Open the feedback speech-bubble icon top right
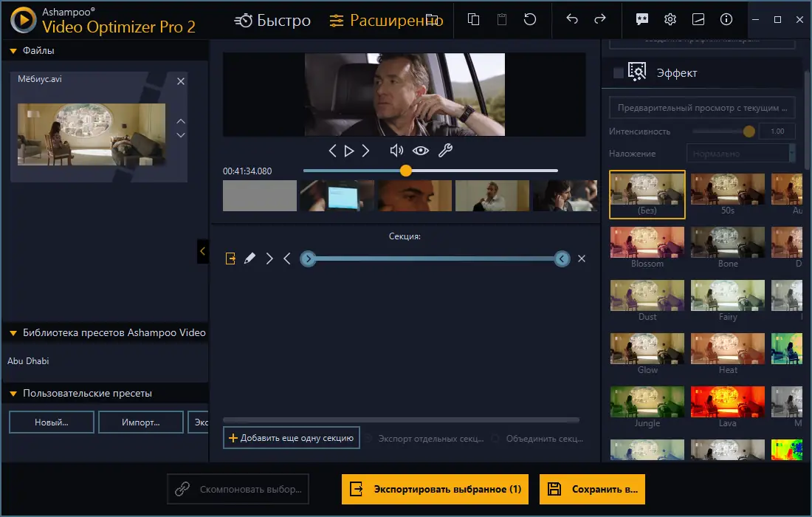Image resolution: width=812 pixels, height=517 pixels. coord(641,20)
